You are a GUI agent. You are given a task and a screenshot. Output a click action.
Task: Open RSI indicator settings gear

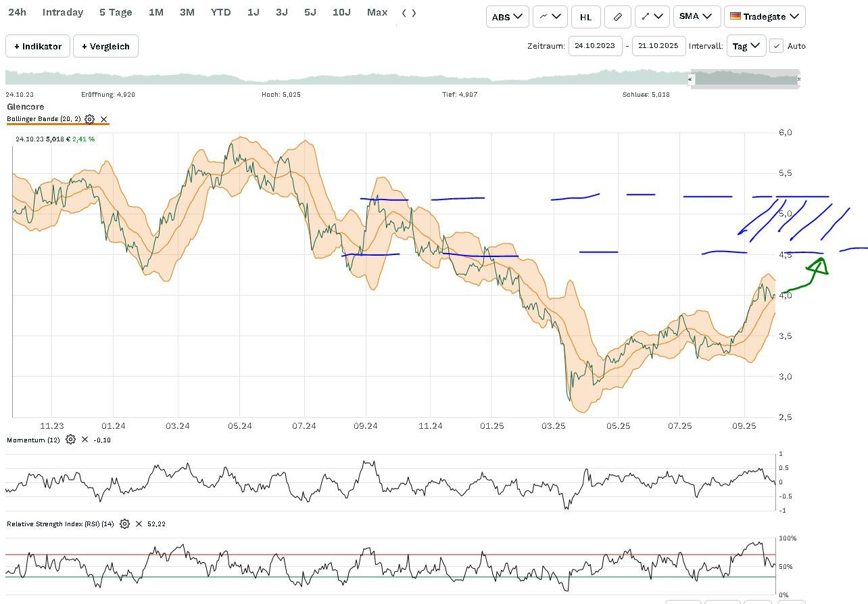pyautogui.click(x=124, y=524)
